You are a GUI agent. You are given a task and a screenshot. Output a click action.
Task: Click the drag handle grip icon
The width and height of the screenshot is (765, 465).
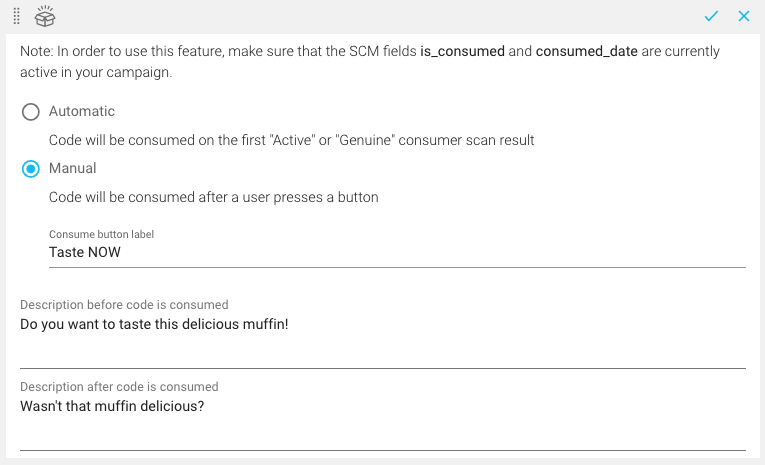coord(17,16)
